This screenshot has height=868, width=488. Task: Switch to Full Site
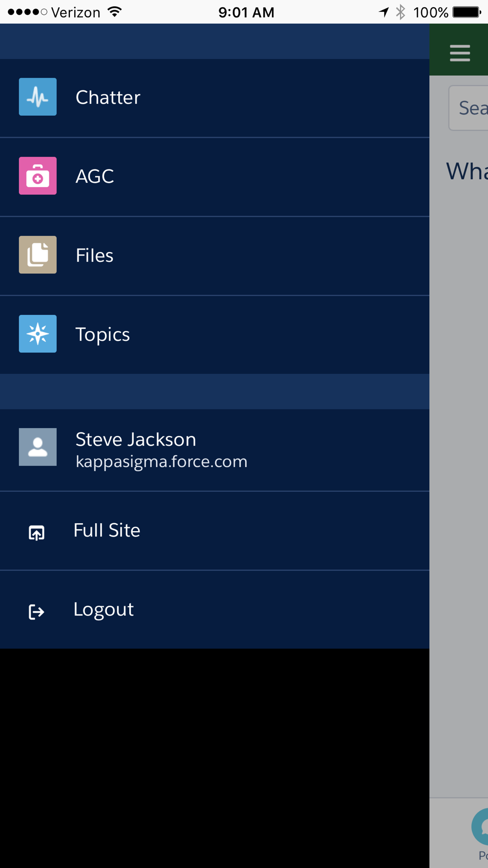coord(215,531)
